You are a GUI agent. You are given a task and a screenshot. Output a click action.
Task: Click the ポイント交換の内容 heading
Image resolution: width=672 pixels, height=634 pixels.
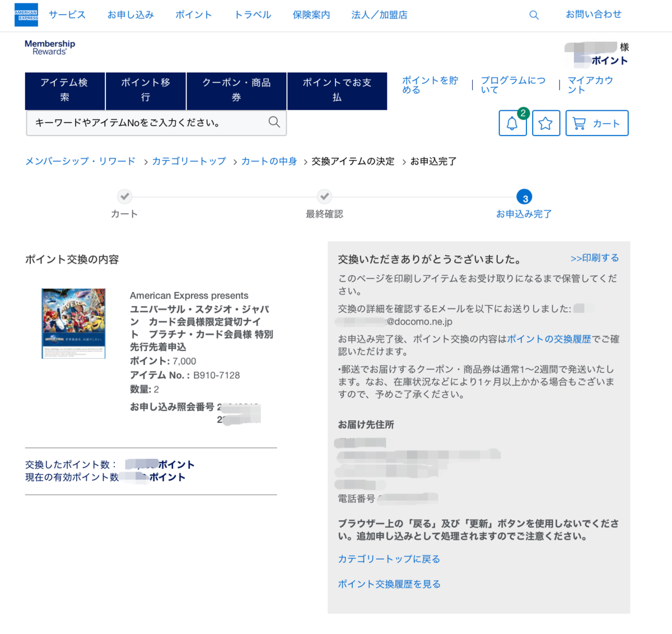click(x=72, y=260)
